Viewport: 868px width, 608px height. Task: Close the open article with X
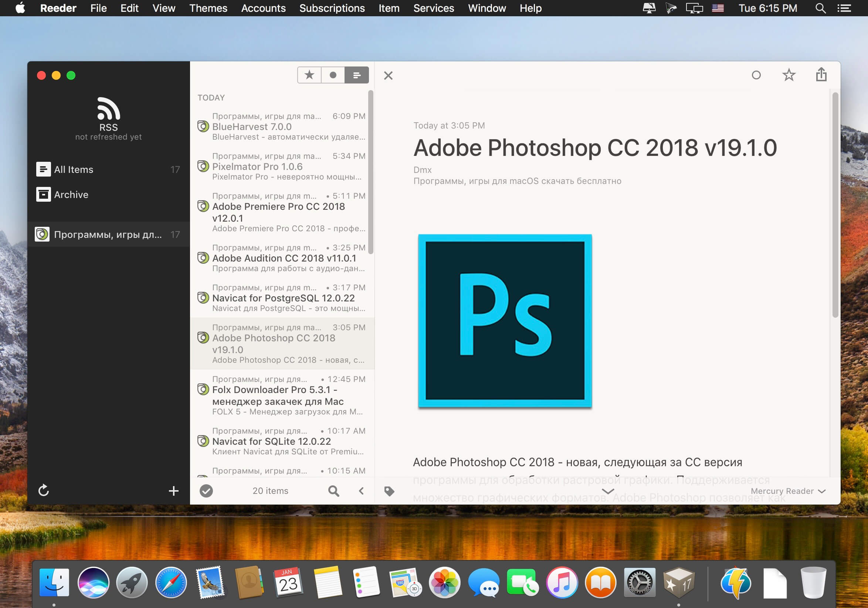pyautogui.click(x=388, y=75)
